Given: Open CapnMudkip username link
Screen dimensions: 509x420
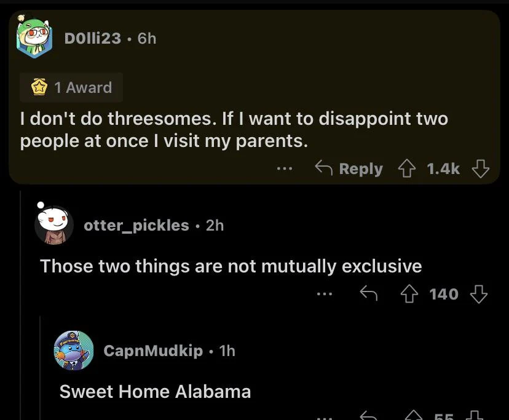Looking at the screenshot, I should tap(153, 351).
